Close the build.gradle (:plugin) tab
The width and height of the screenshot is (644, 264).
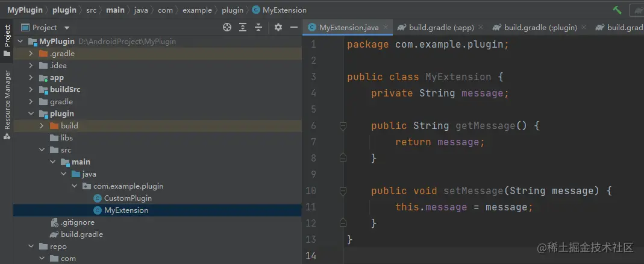click(x=584, y=28)
